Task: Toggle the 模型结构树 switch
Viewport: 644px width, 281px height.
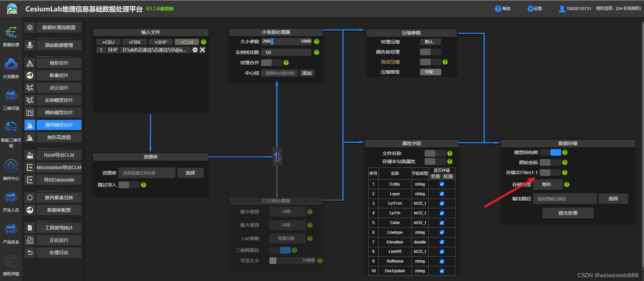Action: click(550, 152)
